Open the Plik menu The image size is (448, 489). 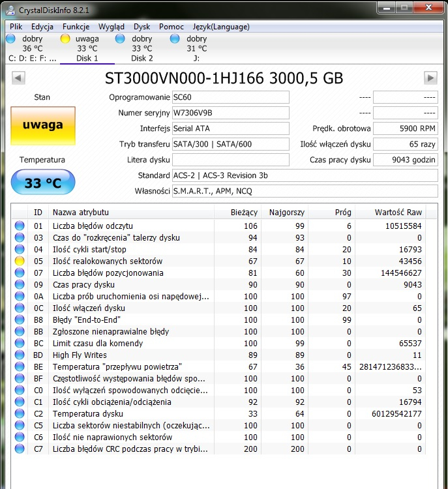16,27
